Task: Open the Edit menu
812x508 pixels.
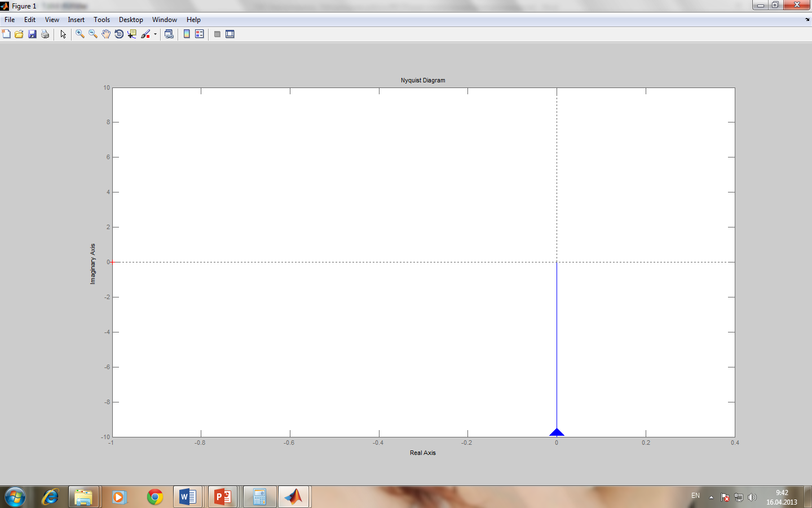Action: [30, 20]
